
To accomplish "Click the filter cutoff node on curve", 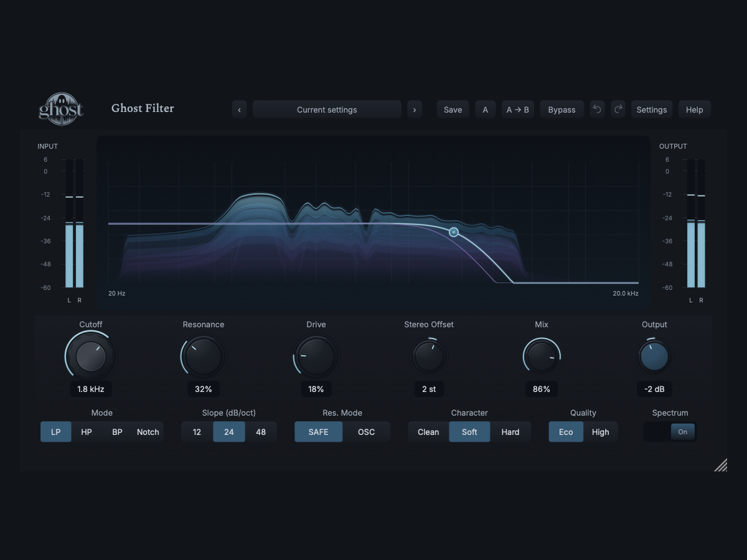I will point(454,232).
